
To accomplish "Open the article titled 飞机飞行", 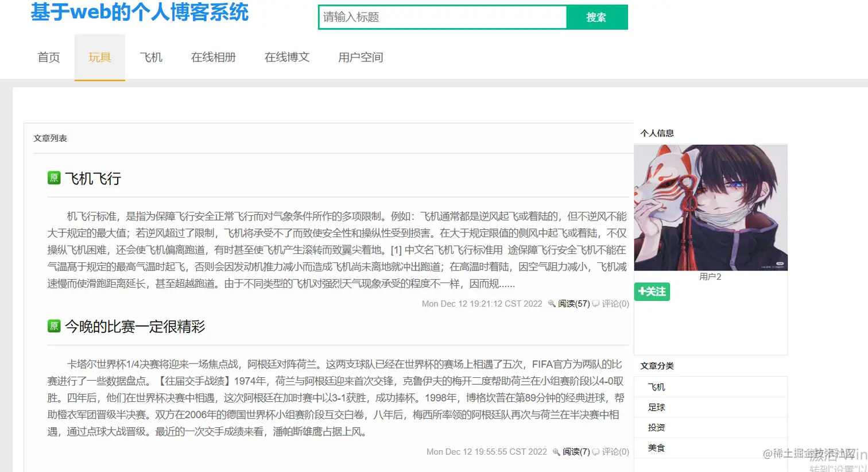I will [x=93, y=179].
